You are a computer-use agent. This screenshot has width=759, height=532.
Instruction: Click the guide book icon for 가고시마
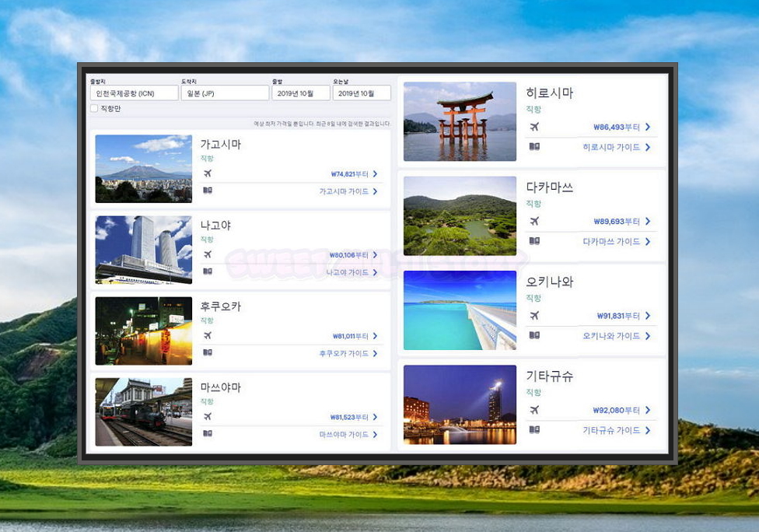pos(208,191)
